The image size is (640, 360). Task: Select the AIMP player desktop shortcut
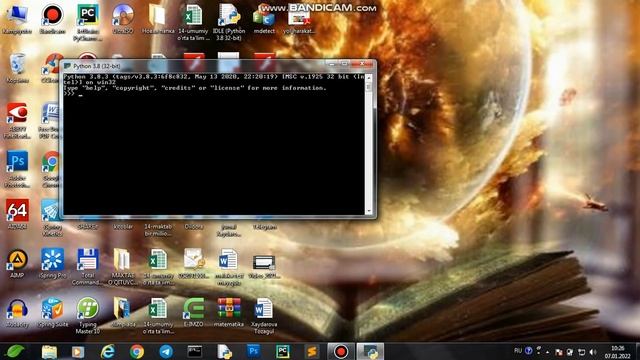(17, 263)
